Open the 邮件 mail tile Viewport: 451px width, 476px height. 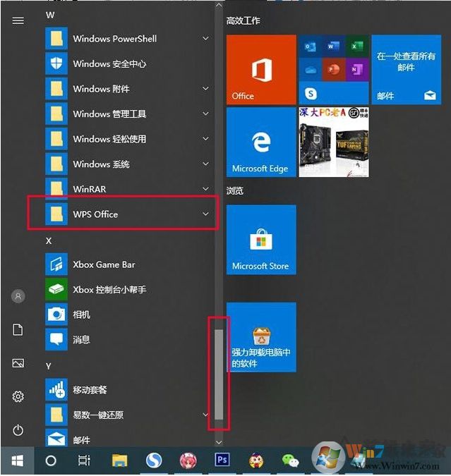pos(407,70)
